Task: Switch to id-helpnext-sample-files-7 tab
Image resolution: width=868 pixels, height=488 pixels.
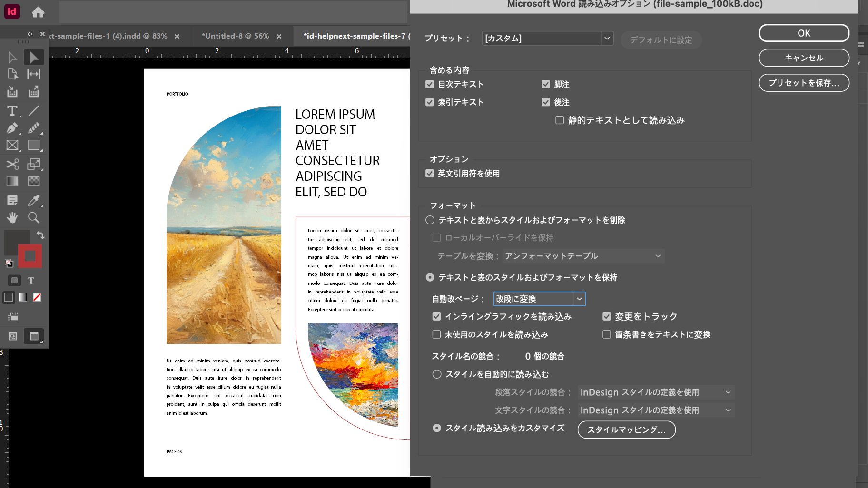Action: tap(357, 36)
